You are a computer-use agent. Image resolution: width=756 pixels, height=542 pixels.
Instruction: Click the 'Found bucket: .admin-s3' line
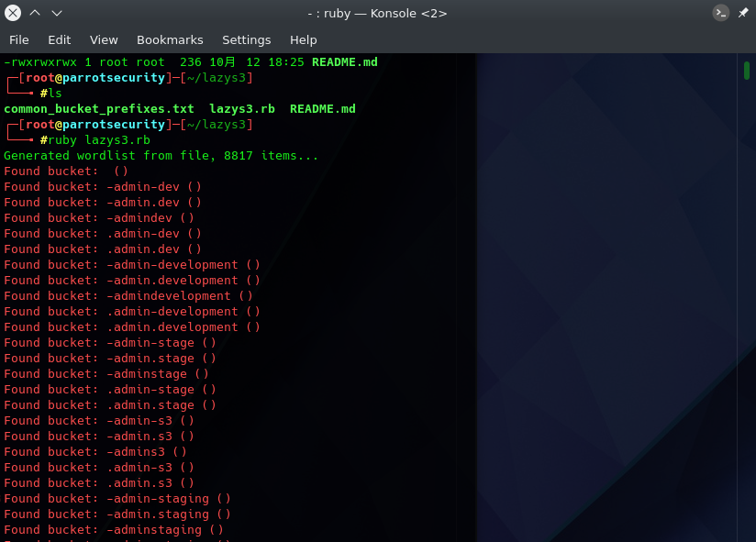pyautogui.click(x=99, y=468)
